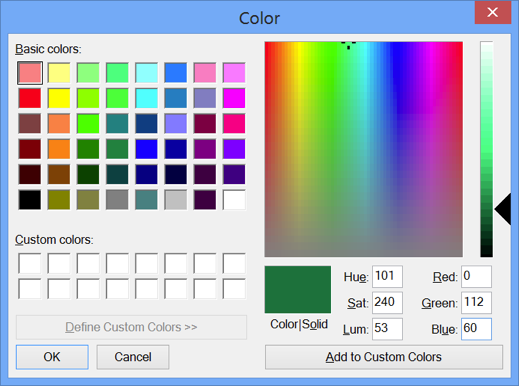The height and width of the screenshot is (386, 519).
Task: Click inside the color spectrum gradient field
Action: point(364,149)
